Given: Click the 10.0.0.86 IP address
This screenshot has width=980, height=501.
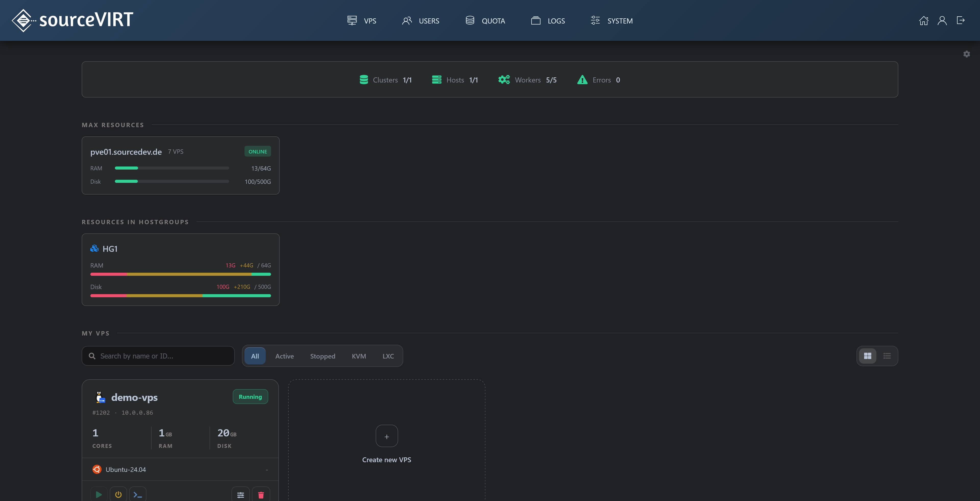Looking at the screenshot, I should [x=137, y=413].
